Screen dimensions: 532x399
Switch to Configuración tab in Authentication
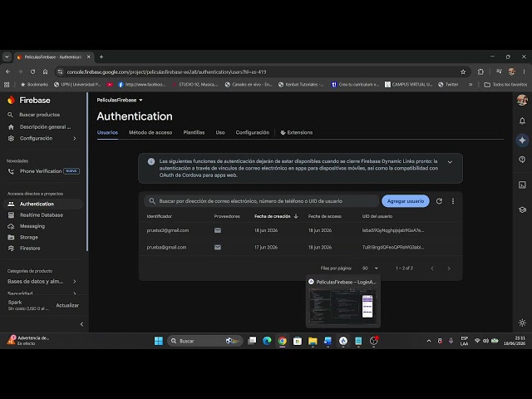pos(253,132)
